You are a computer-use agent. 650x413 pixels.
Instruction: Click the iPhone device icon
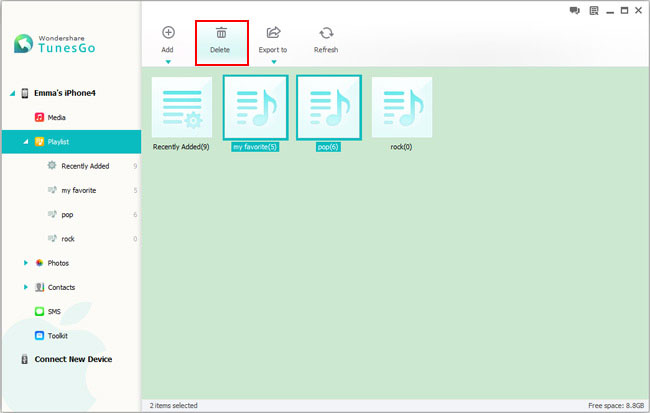point(25,93)
